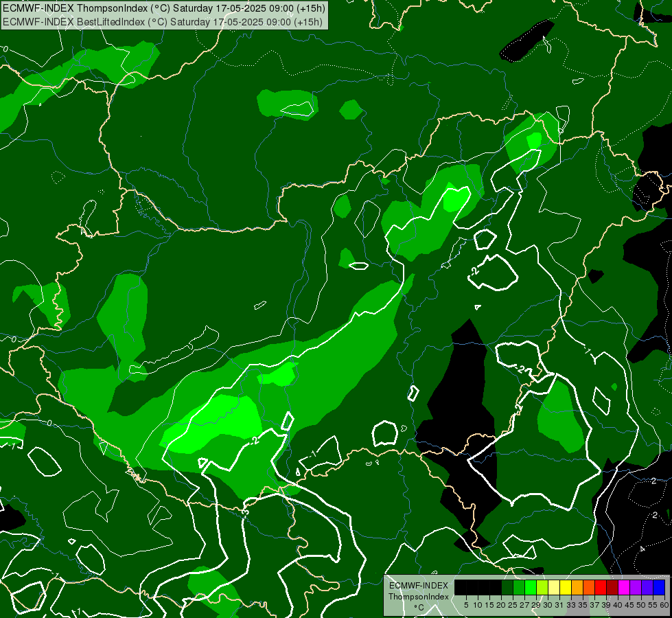
Task: Click the BestLiftedIndex title line at top
Action: point(163,22)
